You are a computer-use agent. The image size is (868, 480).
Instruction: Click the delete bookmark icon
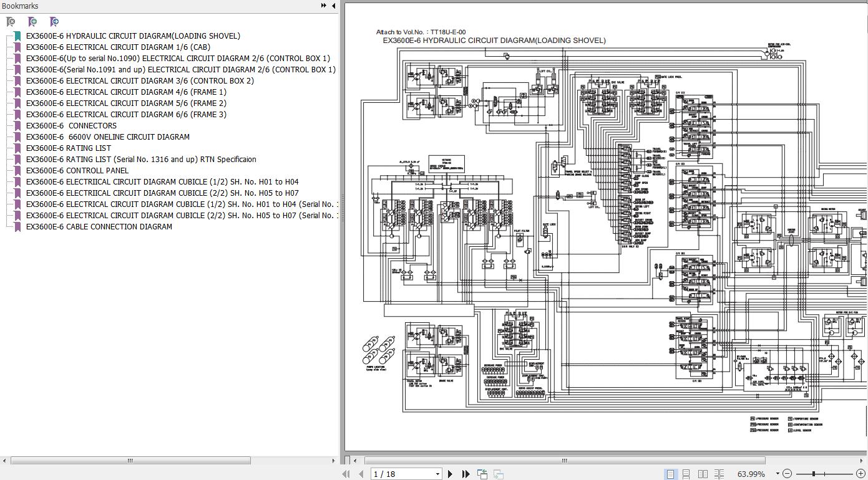[11, 22]
